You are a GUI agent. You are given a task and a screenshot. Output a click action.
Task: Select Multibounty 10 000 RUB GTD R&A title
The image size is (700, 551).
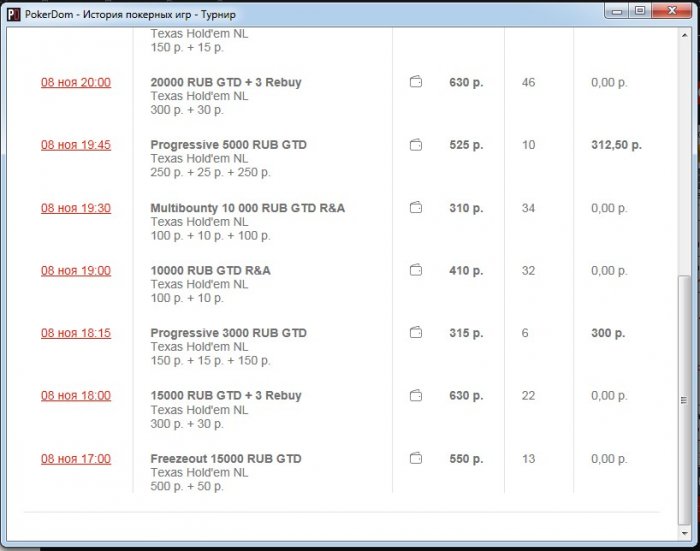[x=248, y=208]
